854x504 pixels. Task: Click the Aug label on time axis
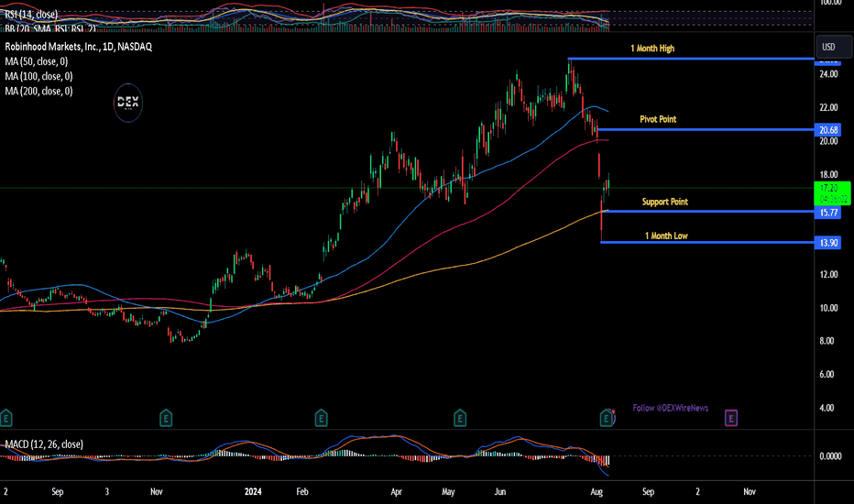(597, 491)
